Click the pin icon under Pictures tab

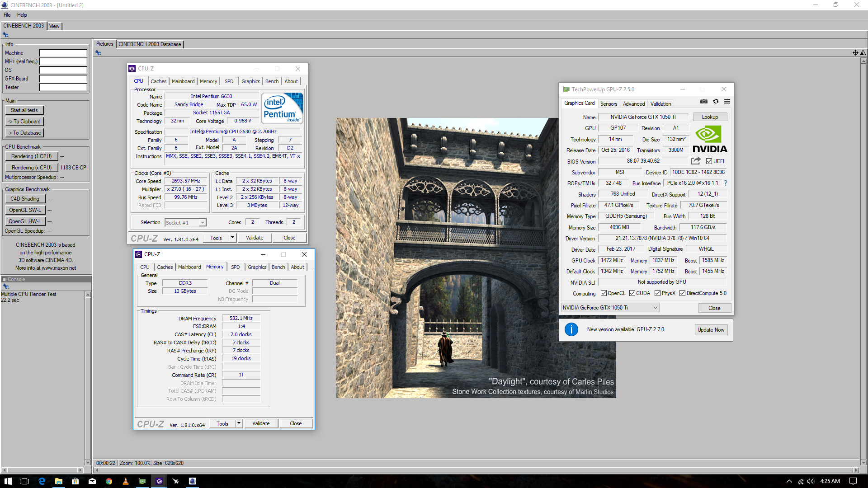[98, 53]
